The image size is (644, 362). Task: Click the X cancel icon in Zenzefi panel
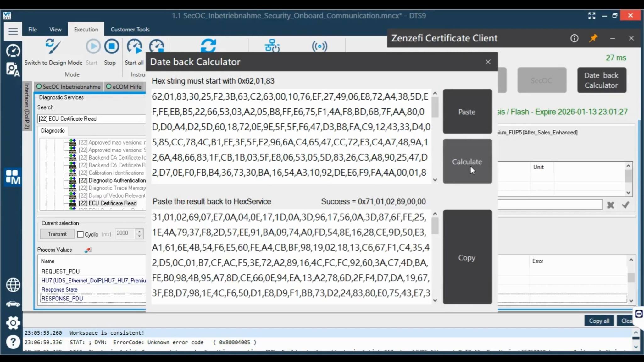[x=610, y=205]
